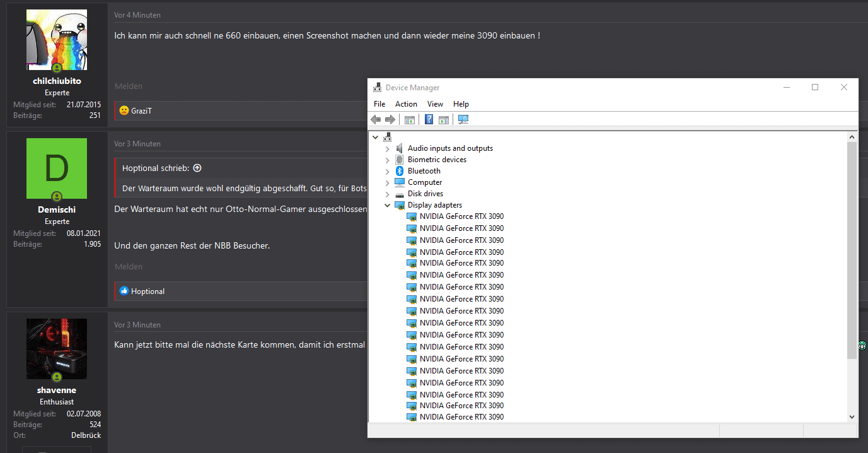This screenshot has width=868, height=453.
Task: Select the Bluetooth label in tree
Action: tap(424, 171)
